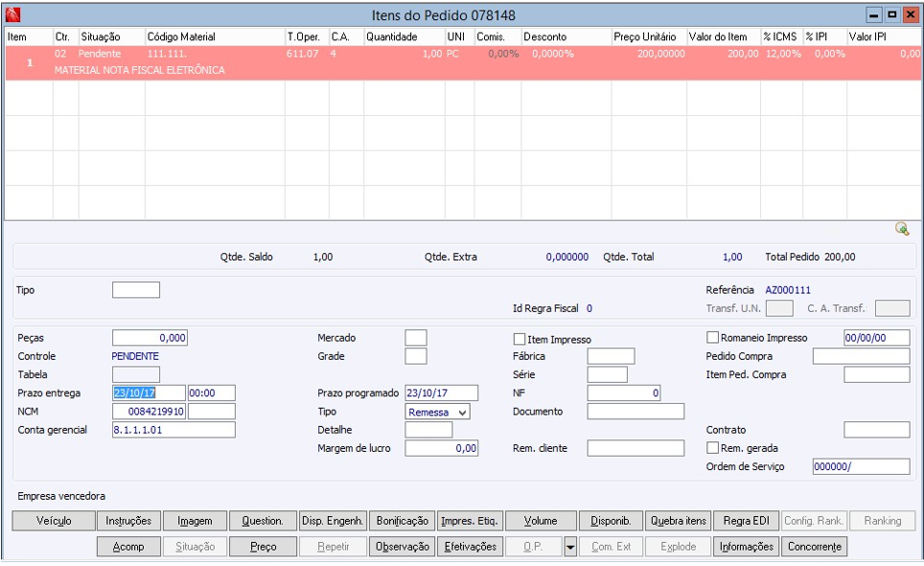The width and height of the screenshot is (924, 566).
Task: Click the Pedido Compra input field
Action: [862, 356]
